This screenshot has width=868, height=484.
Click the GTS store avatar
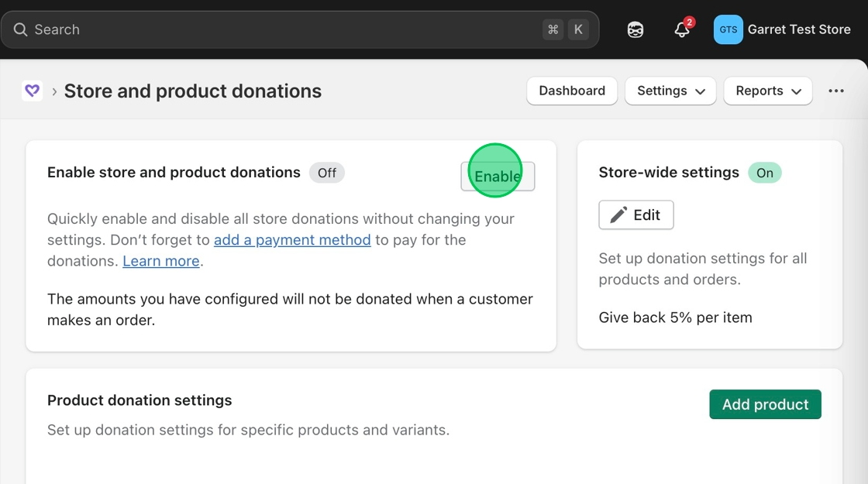tap(728, 29)
